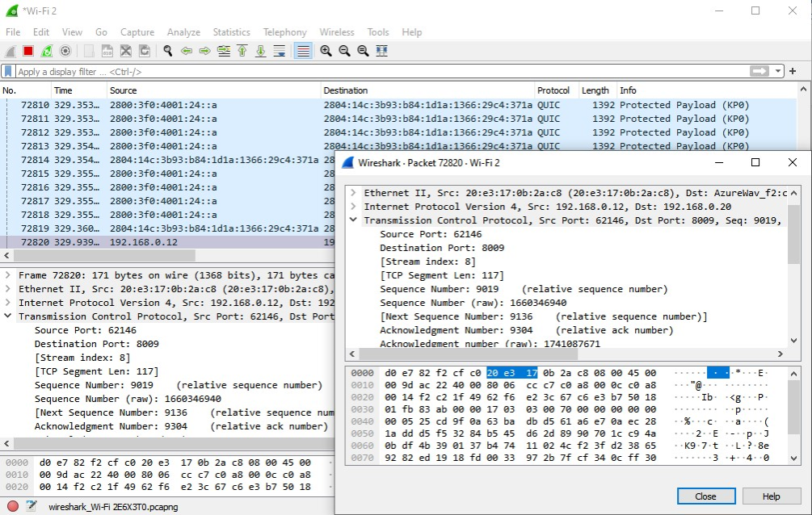812x515 pixels.
Task: Click the Close capture file icon
Action: (126, 51)
